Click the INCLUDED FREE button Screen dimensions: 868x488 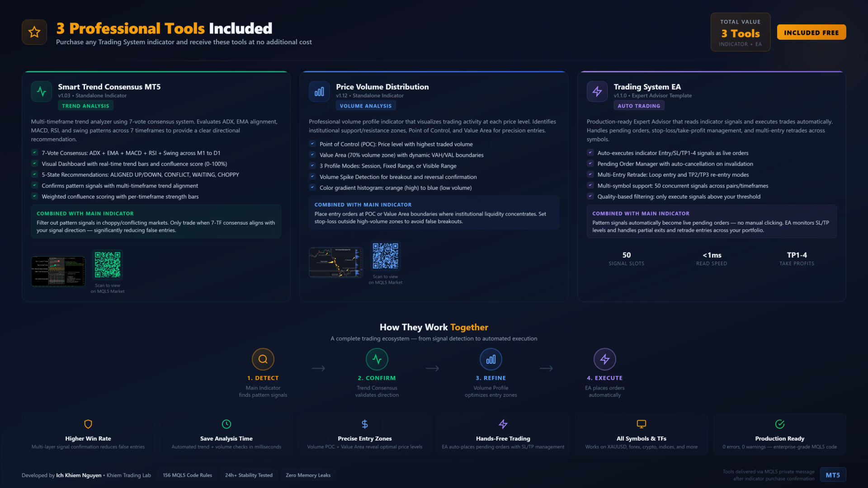(811, 33)
